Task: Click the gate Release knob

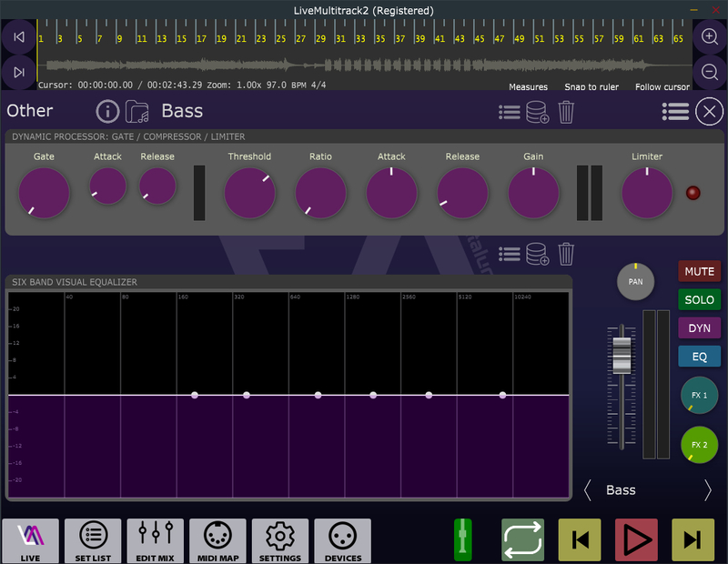Action: coord(157,186)
